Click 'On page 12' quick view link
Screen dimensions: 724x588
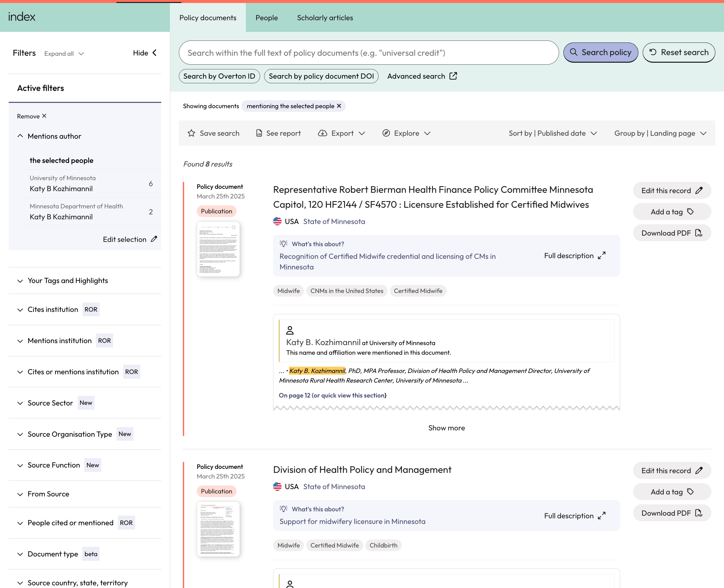click(332, 395)
